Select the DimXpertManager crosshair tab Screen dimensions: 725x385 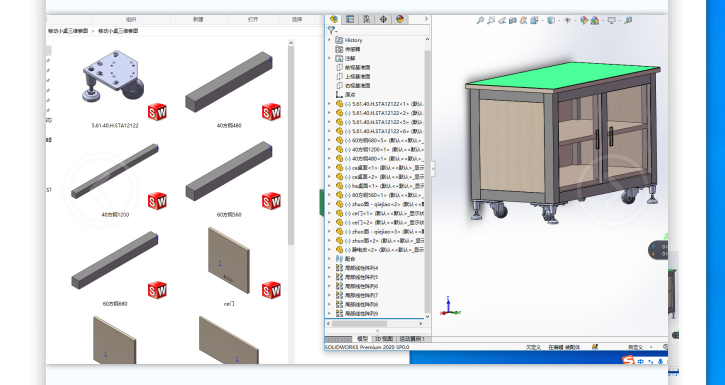point(383,19)
